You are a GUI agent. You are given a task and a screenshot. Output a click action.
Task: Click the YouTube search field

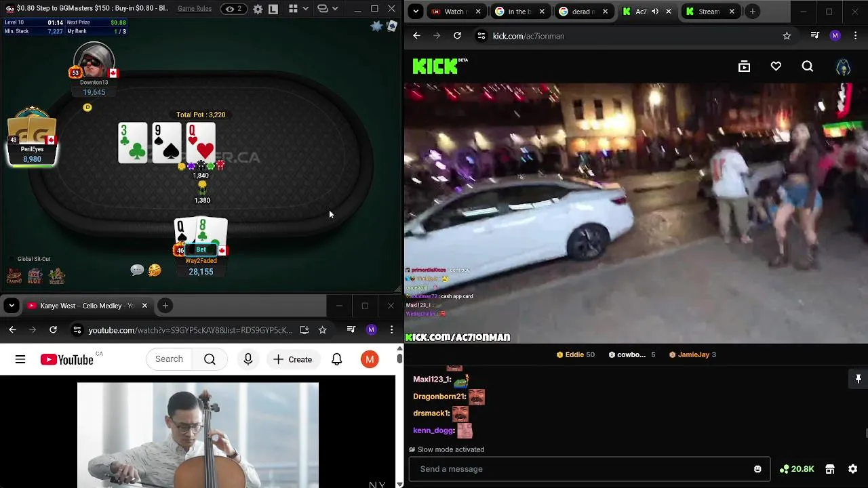[169, 359]
